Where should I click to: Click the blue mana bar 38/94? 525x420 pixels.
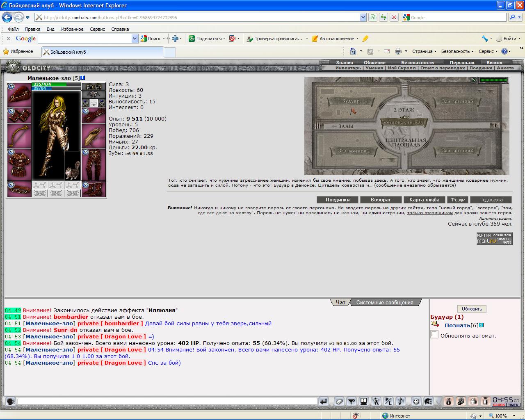pos(56,88)
